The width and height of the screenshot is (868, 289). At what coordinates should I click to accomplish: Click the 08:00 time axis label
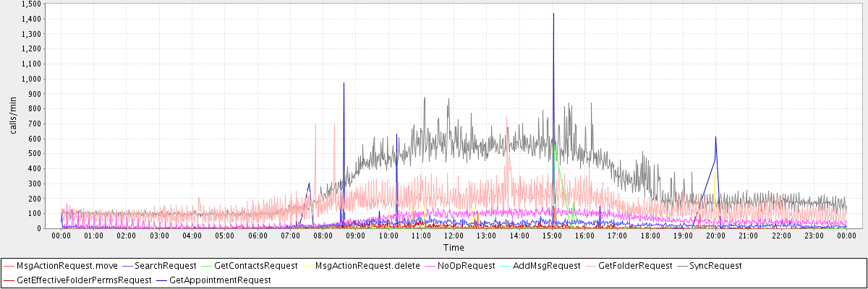tap(323, 236)
